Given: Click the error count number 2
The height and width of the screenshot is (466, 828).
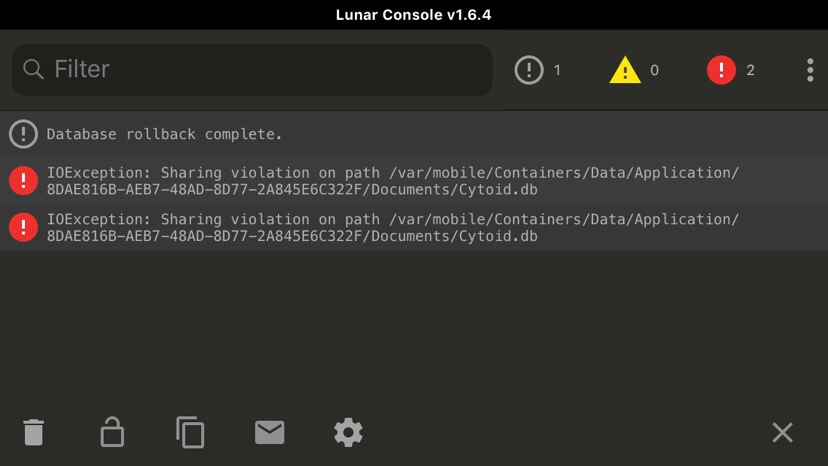Looking at the screenshot, I should click(750, 70).
